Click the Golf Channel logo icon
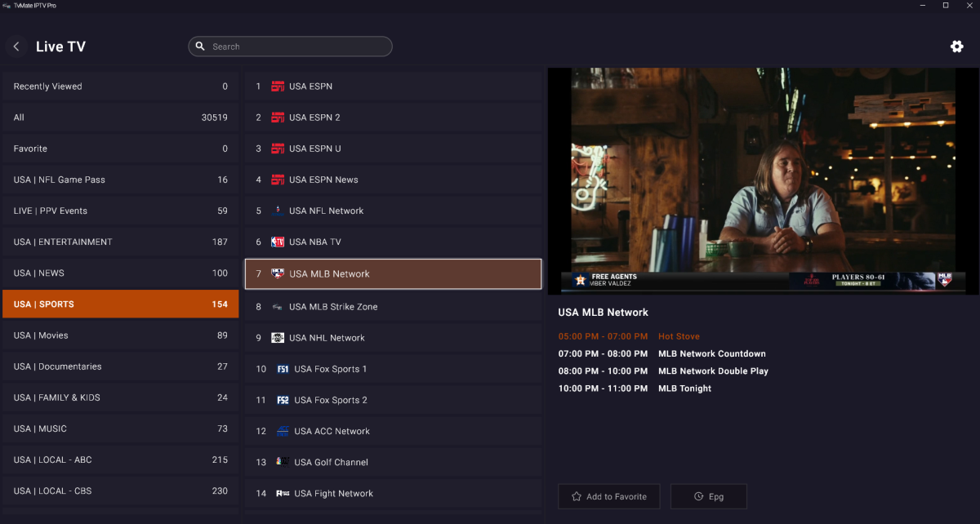Image resolution: width=980 pixels, height=524 pixels. [283, 462]
